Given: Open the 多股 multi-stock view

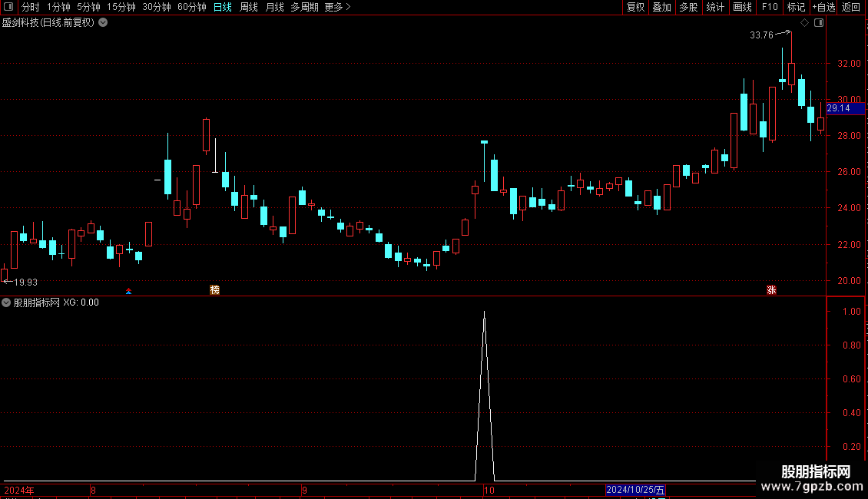Looking at the screenshot, I should pyautogui.click(x=688, y=7).
